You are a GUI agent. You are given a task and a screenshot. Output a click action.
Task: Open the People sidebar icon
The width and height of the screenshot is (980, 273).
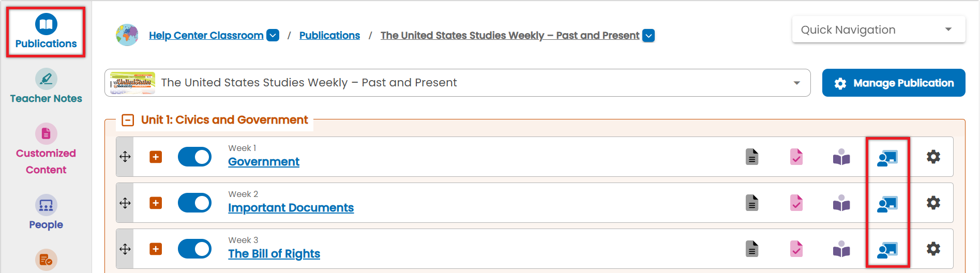click(46, 213)
